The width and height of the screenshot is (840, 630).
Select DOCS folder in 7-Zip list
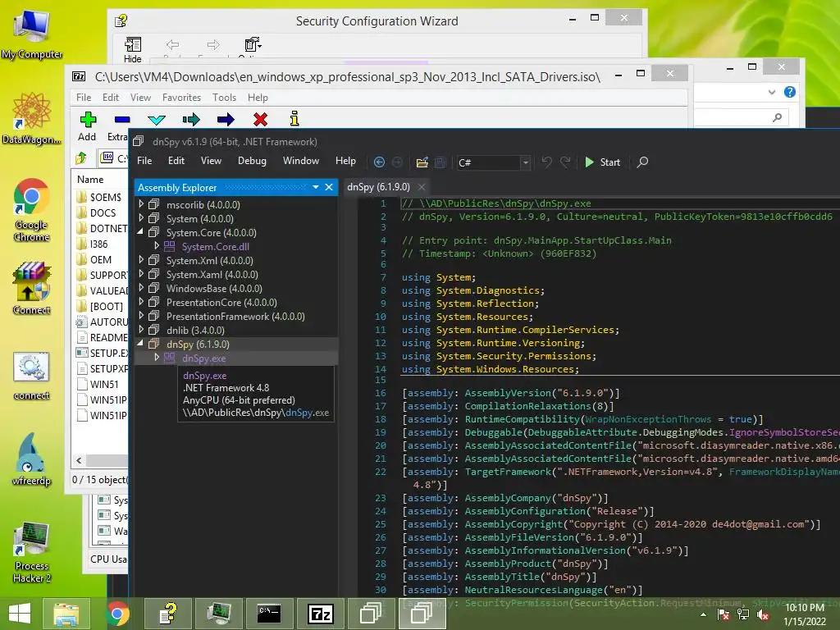[103, 212]
